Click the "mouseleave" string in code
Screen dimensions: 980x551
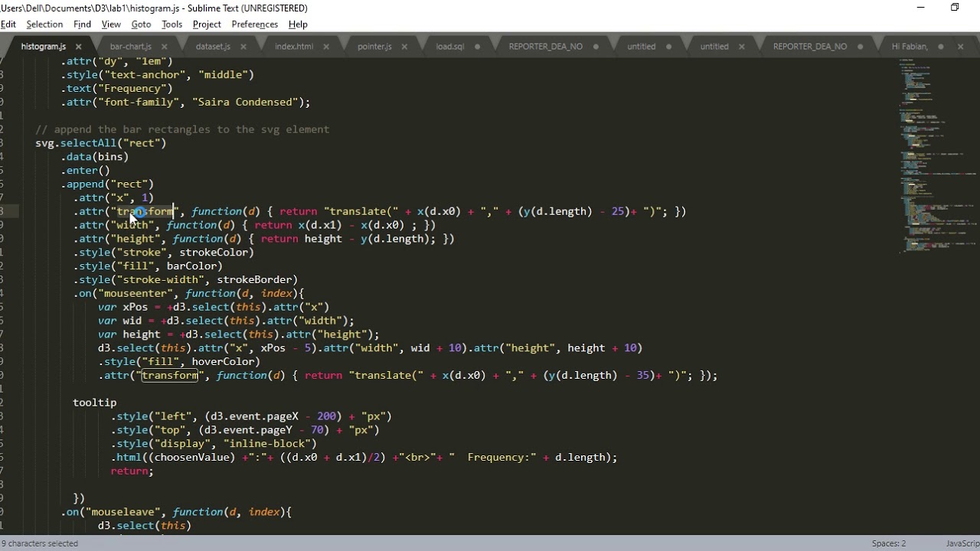tap(123, 512)
